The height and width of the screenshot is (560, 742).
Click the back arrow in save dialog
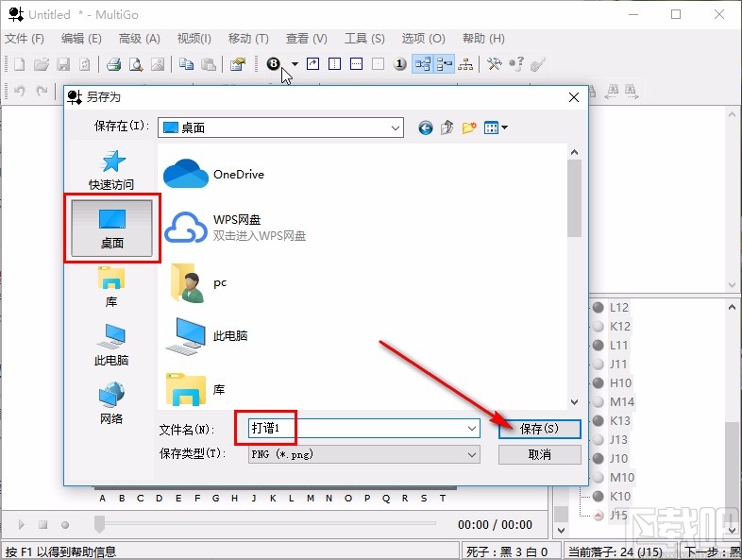coord(426,127)
